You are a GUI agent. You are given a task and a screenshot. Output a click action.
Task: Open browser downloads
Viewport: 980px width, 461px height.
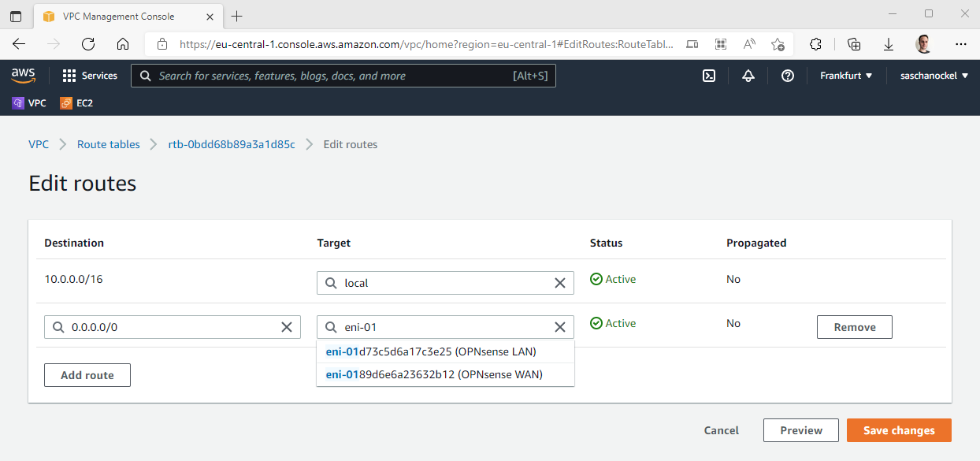[889, 45]
